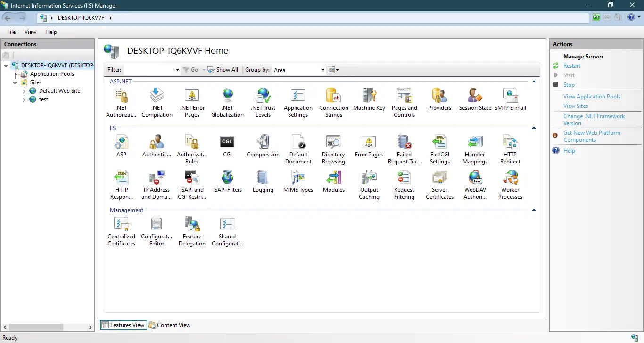Open Output Caching feature

coord(369,185)
